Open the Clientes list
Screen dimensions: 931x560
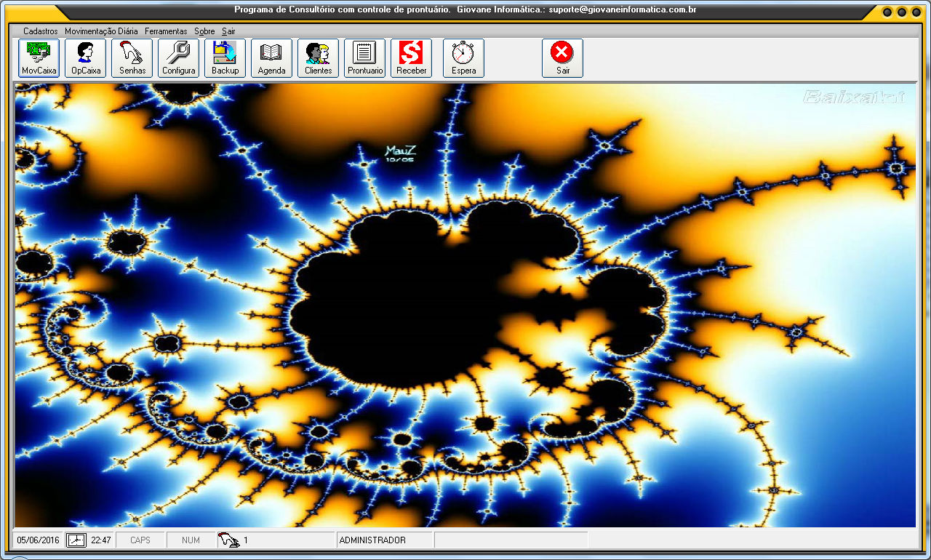coord(319,58)
